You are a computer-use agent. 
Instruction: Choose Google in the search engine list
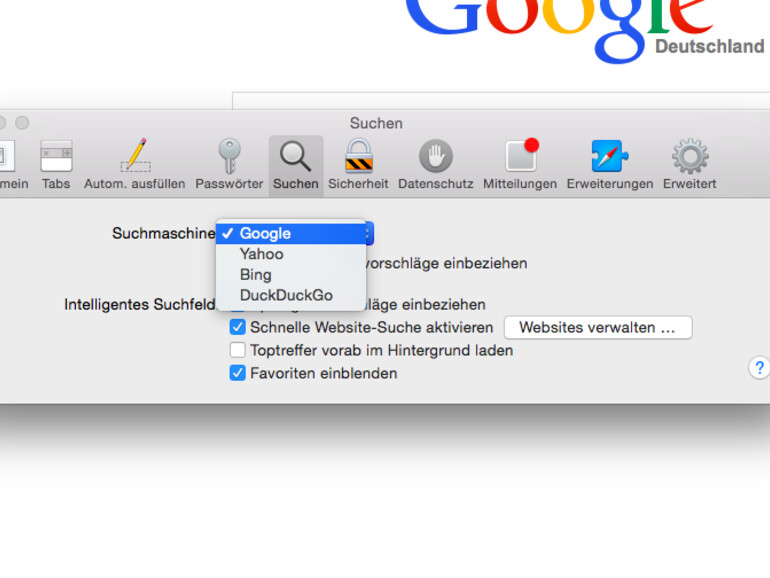pos(291,234)
